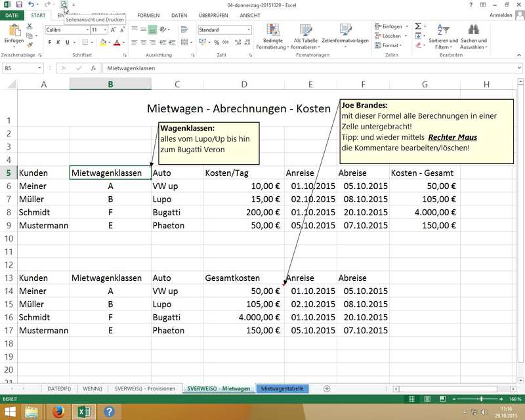Open the font size dropdown
The height and width of the screenshot is (420, 525).
104,30
